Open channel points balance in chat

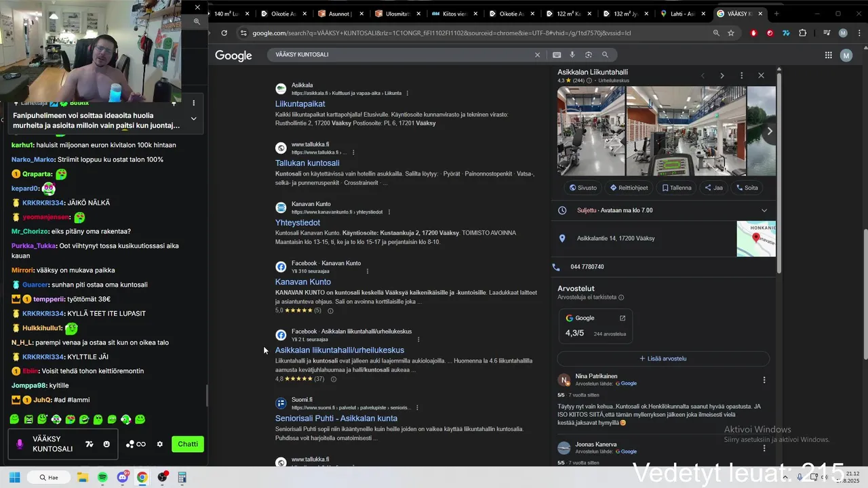click(136, 444)
